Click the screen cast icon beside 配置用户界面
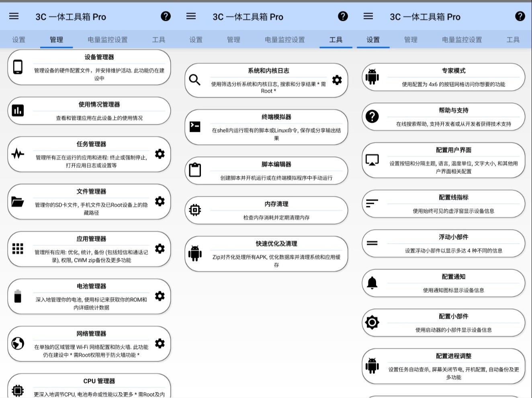The image size is (532, 398). [x=372, y=160]
